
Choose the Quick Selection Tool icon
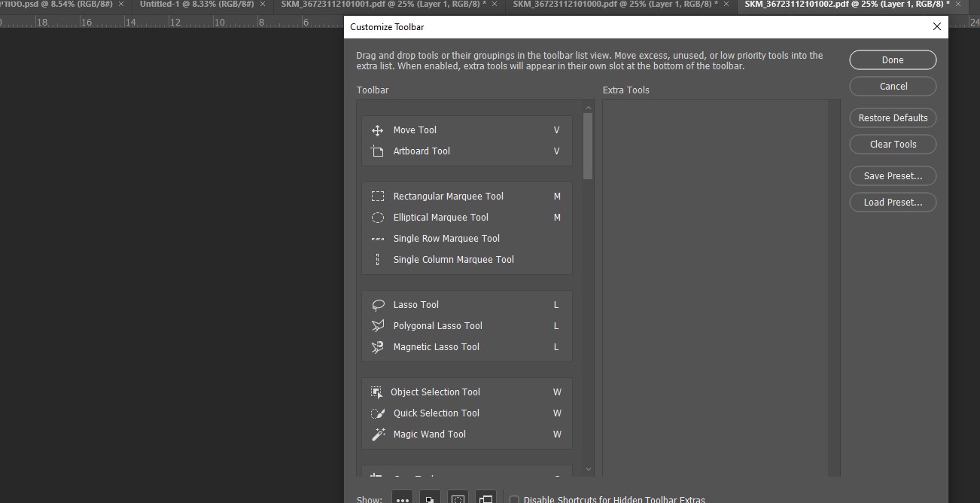378,413
